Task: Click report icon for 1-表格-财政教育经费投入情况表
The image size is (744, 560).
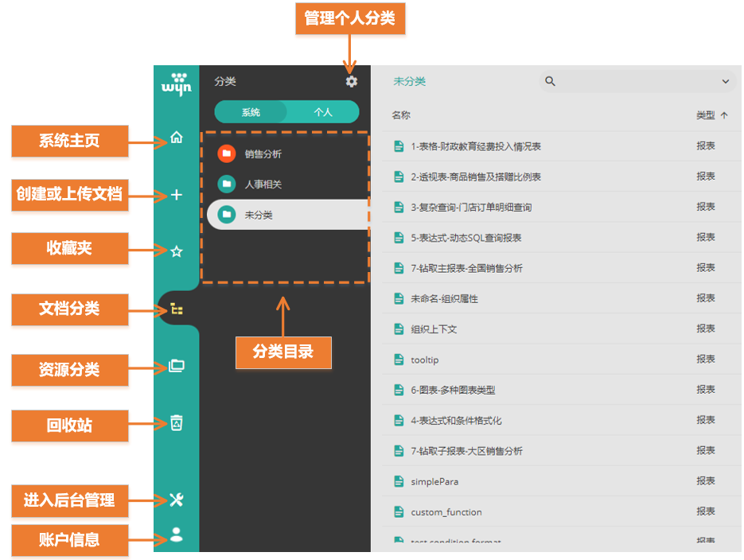Action: [399, 146]
